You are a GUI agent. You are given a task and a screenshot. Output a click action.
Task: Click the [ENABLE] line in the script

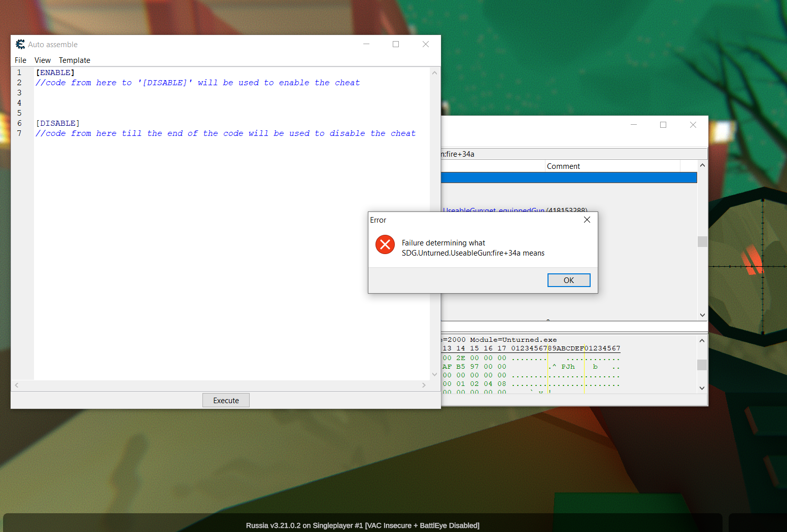[55, 72]
